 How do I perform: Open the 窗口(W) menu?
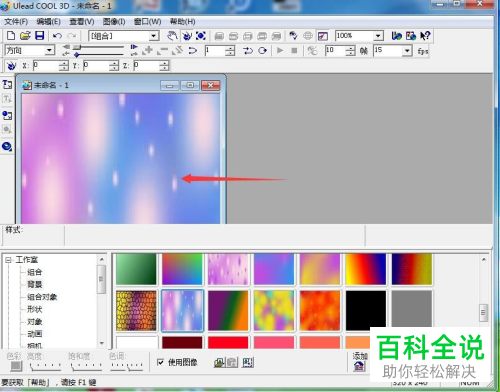147,22
